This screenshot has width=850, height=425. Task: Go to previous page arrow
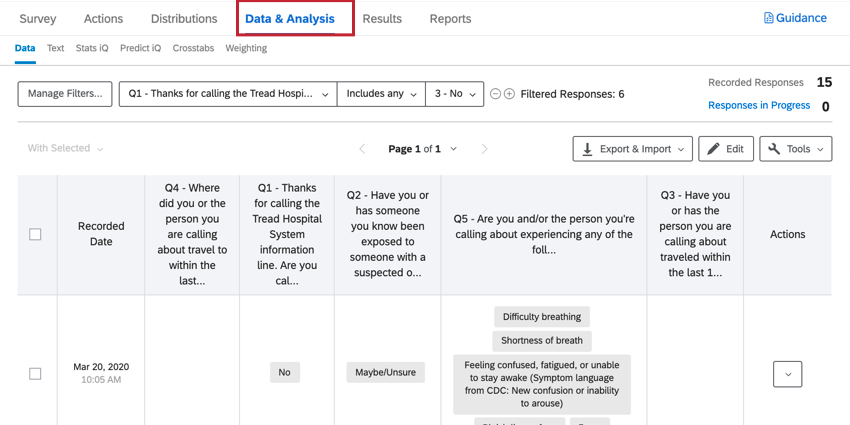pos(363,149)
